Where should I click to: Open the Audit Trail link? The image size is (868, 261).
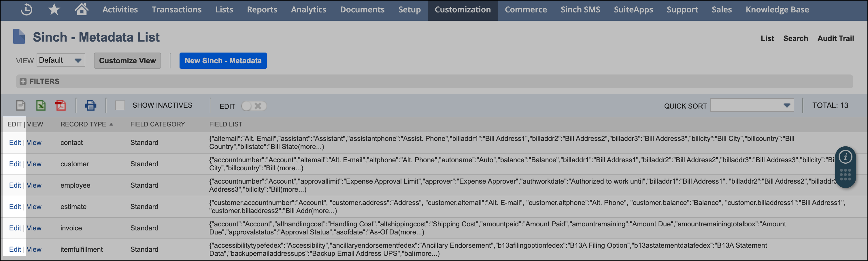point(836,38)
